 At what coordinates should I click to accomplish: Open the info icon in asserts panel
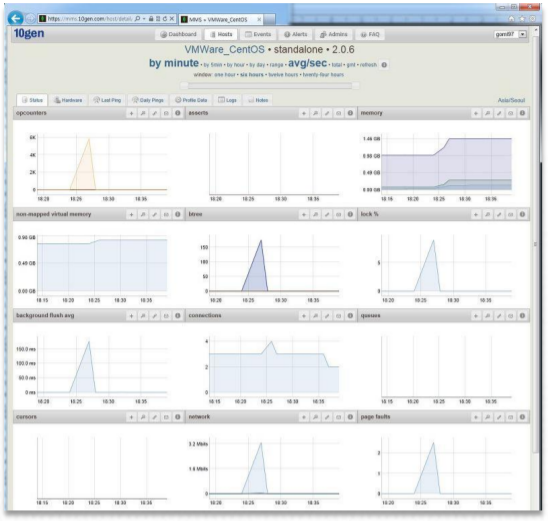(x=350, y=113)
